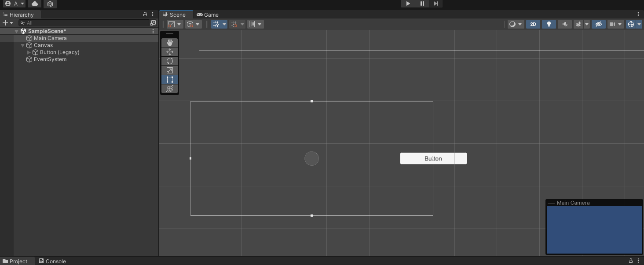Select the Scale tool
Screen dimensions: 644x265
pos(169,70)
